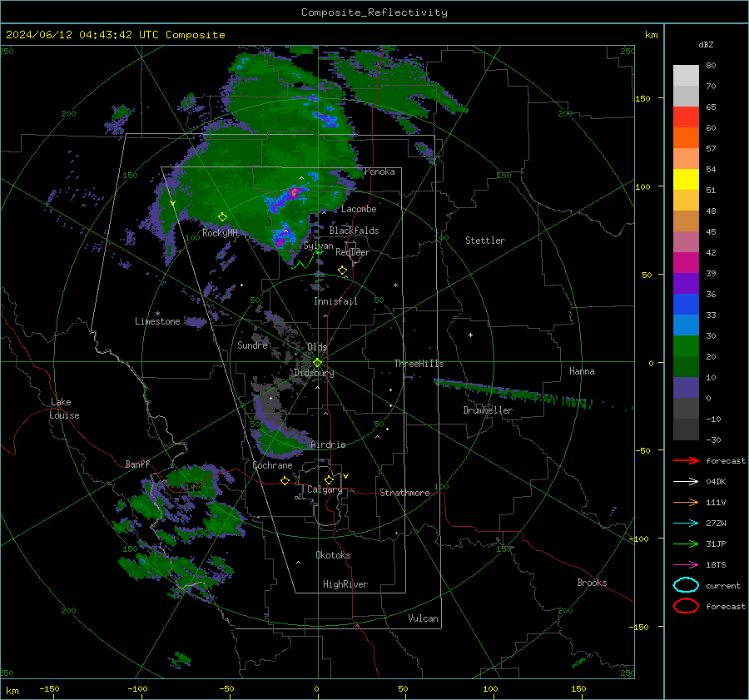Click the RockyMH label

click(x=220, y=233)
